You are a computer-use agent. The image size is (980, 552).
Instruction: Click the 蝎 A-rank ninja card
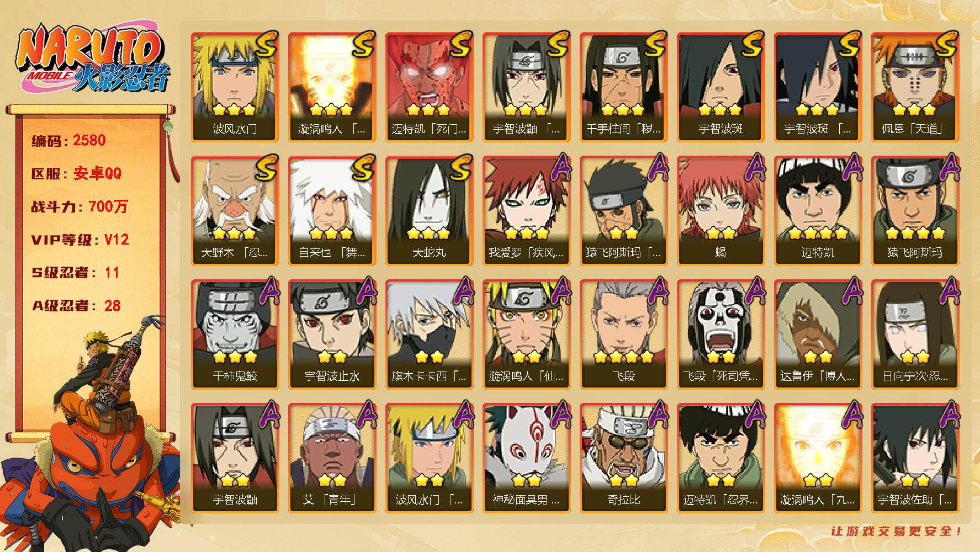pyautogui.click(x=721, y=211)
